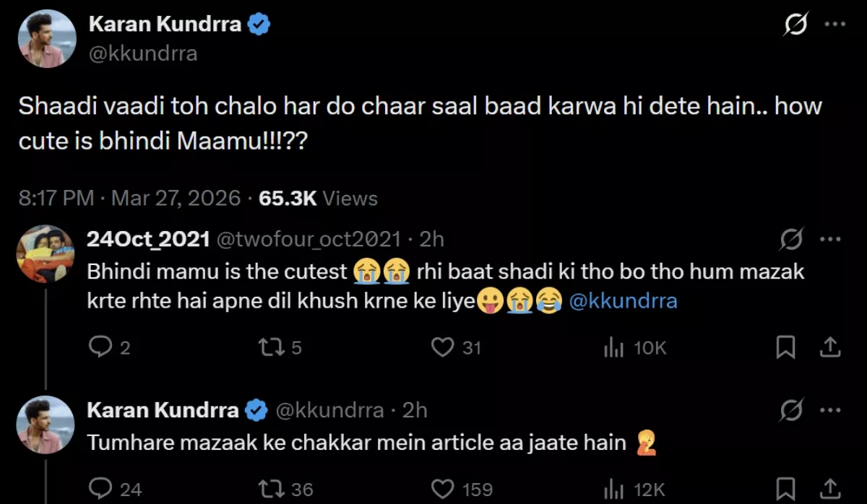
Task: Click the 8:17 PM Mar 27, 2026 timestamp
Action: (x=129, y=198)
